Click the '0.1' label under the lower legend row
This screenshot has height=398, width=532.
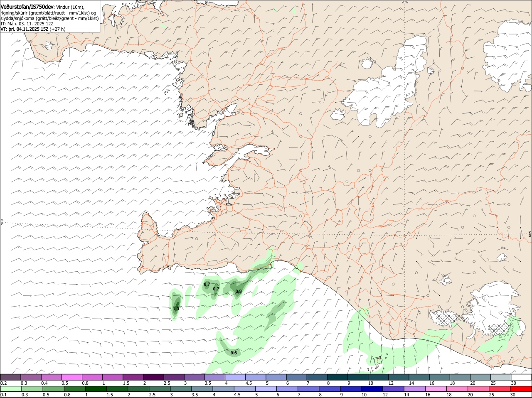3,395
